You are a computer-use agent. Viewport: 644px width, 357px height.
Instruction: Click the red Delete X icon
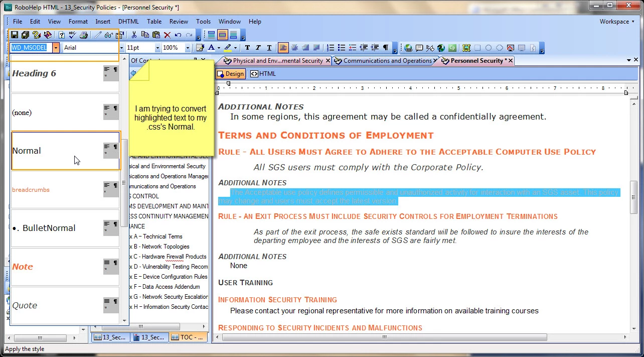167,35
